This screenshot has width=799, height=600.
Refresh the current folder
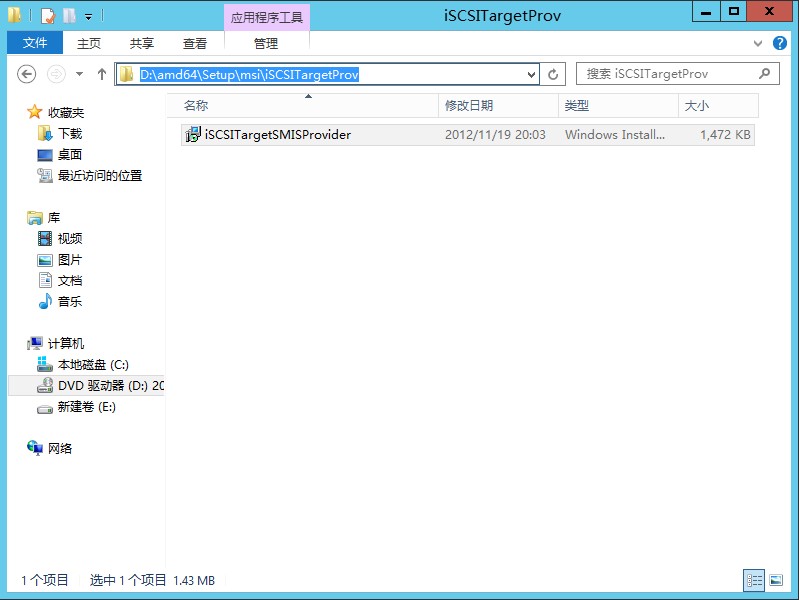[x=553, y=75]
